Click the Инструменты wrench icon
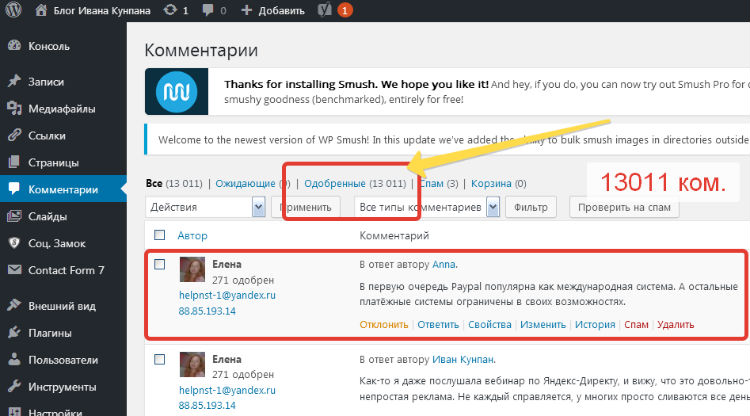750x416 pixels. coord(14,386)
